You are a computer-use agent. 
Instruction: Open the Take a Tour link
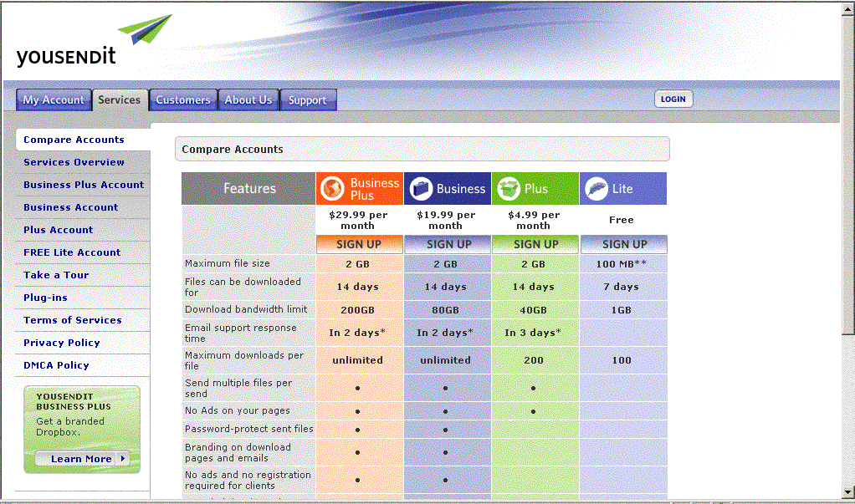56,275
